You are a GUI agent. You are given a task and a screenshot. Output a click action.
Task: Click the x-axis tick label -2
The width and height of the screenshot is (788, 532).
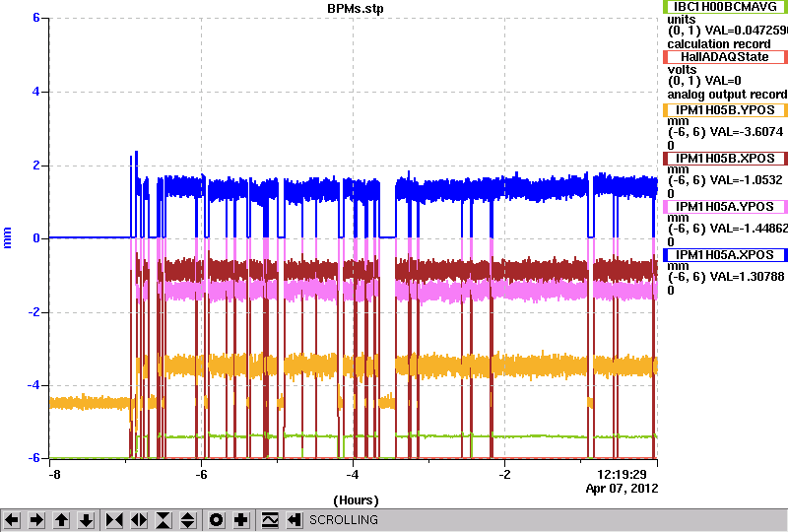pos(504,475)
